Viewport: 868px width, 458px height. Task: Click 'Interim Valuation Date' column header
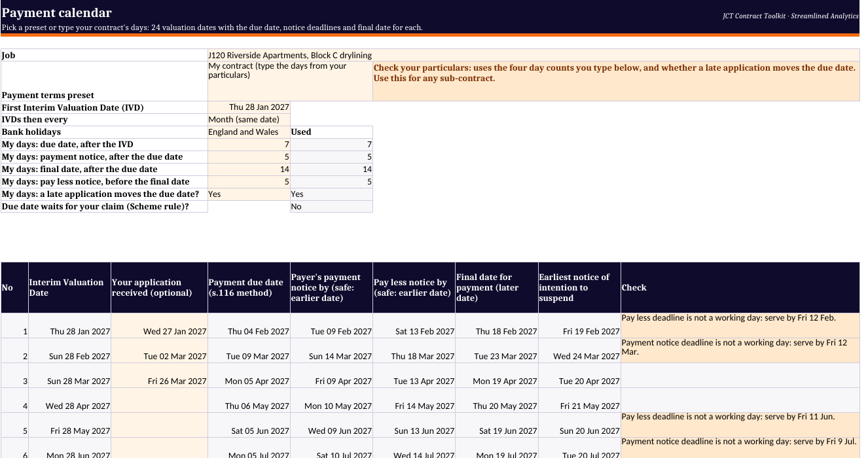point(69,288)
